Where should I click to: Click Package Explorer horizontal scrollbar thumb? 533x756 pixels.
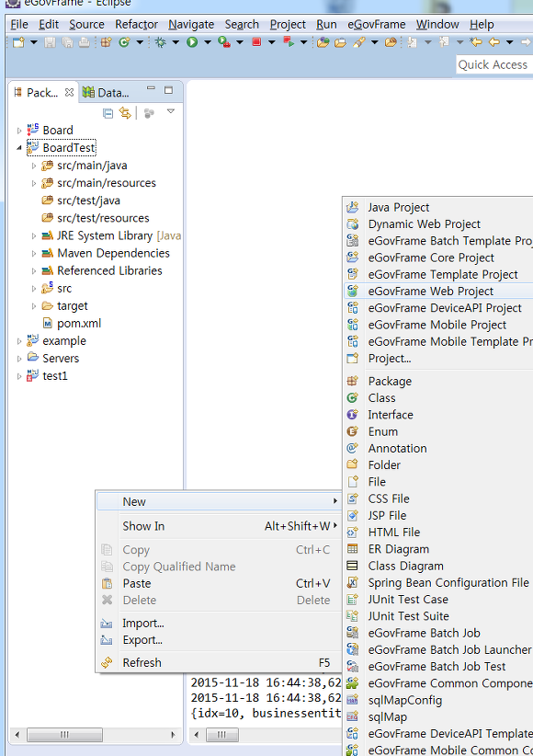[x=64, y=735]
